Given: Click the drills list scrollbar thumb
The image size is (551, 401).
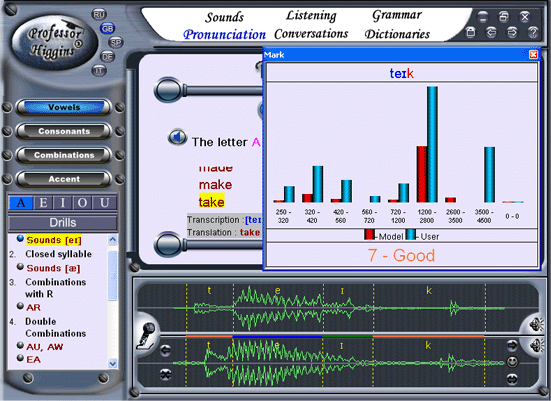Looking at the screenshot, I should pos(112,276).
